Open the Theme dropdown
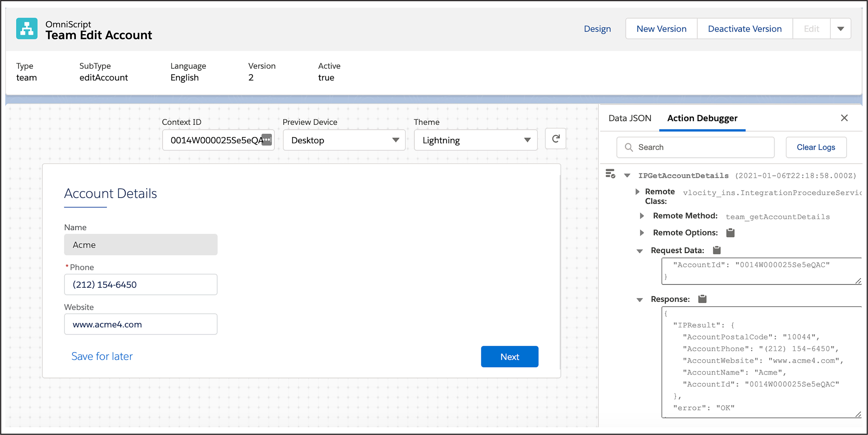The height and width of the screenshot is (435, 868). pyautogui.click(x=475, y=140)
